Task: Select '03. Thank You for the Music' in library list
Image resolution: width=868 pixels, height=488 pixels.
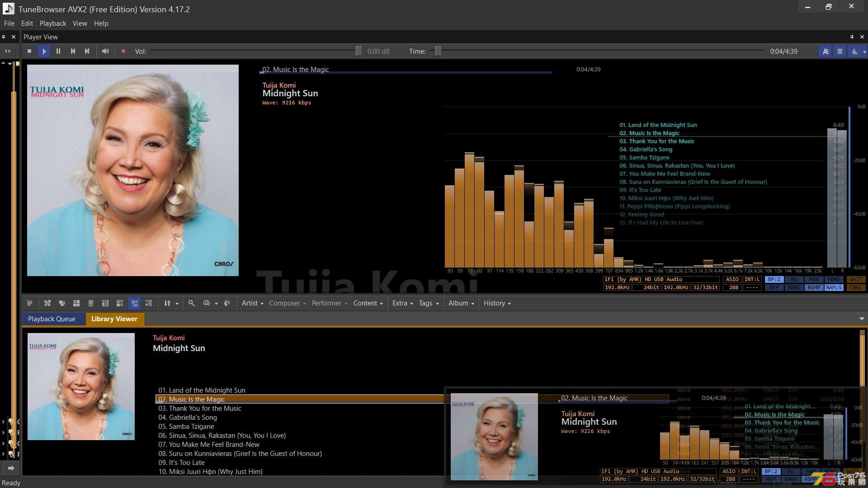Action: click(x=200, y=408)
